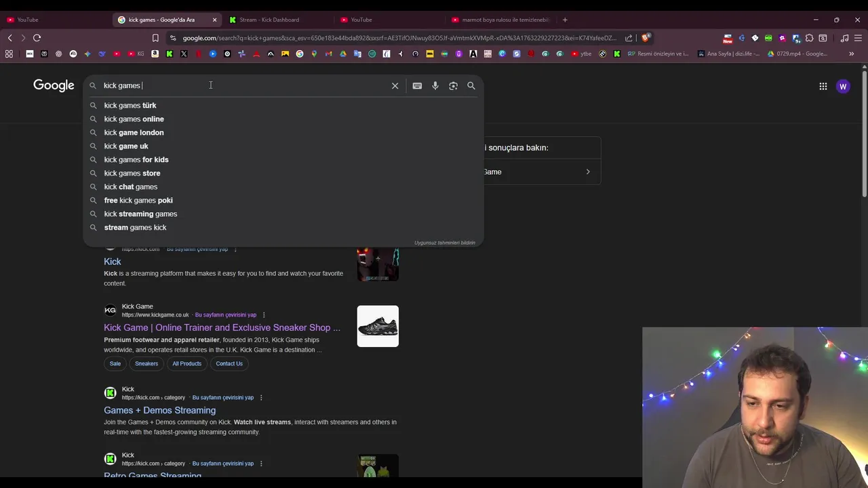Open the 'All Products' sitelink chip
868x488 pixels.
click(x=186, y=363)
